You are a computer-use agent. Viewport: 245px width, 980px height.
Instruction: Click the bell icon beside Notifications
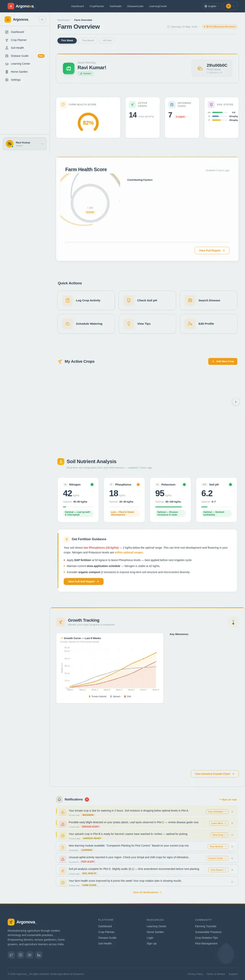pyautogui.click(x=59, y=799)
